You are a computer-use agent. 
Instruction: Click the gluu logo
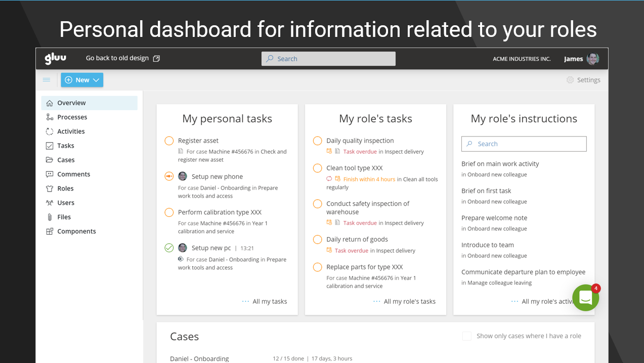point(55,59)
